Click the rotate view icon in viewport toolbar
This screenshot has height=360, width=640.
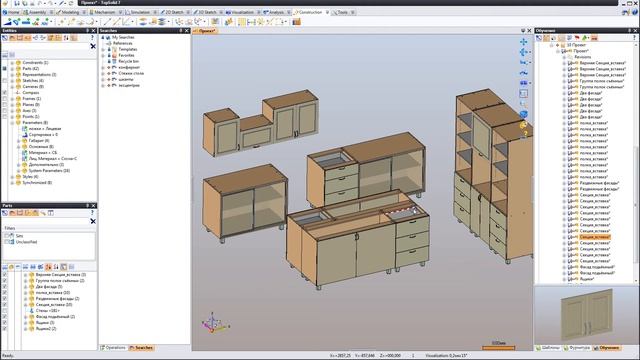[x=523, y=52]
